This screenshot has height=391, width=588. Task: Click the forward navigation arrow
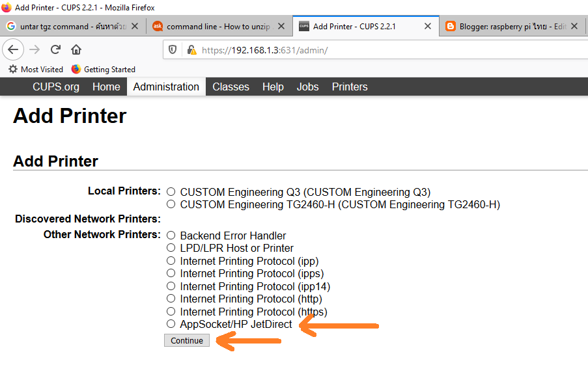click(34, 49)
